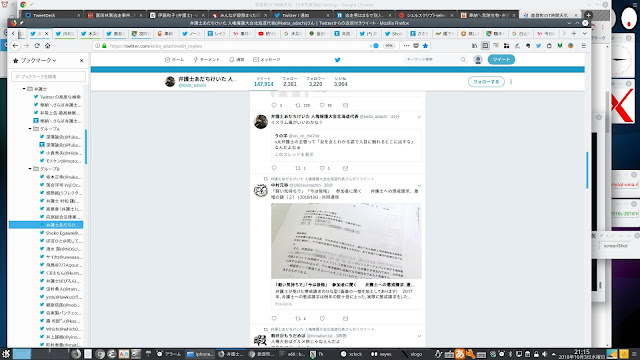View the 2,381 following count
640x360 pixels.
290,82
